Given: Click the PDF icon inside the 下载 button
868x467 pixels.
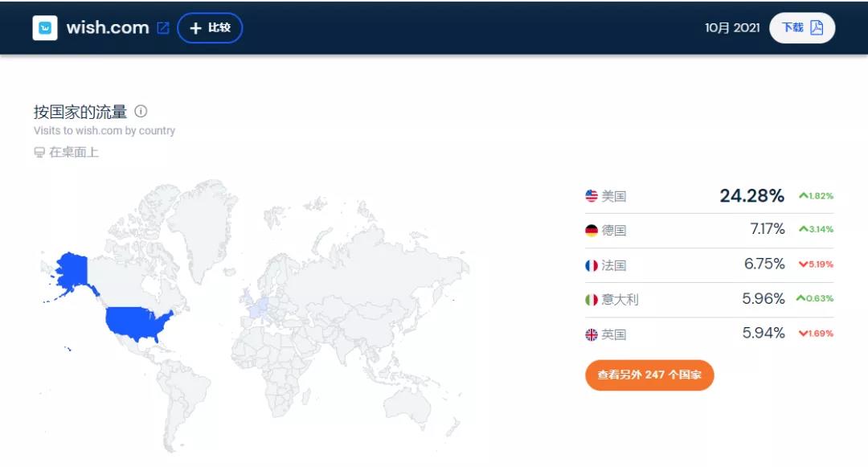Looking at the screenshot, I should tap(817, 27).
